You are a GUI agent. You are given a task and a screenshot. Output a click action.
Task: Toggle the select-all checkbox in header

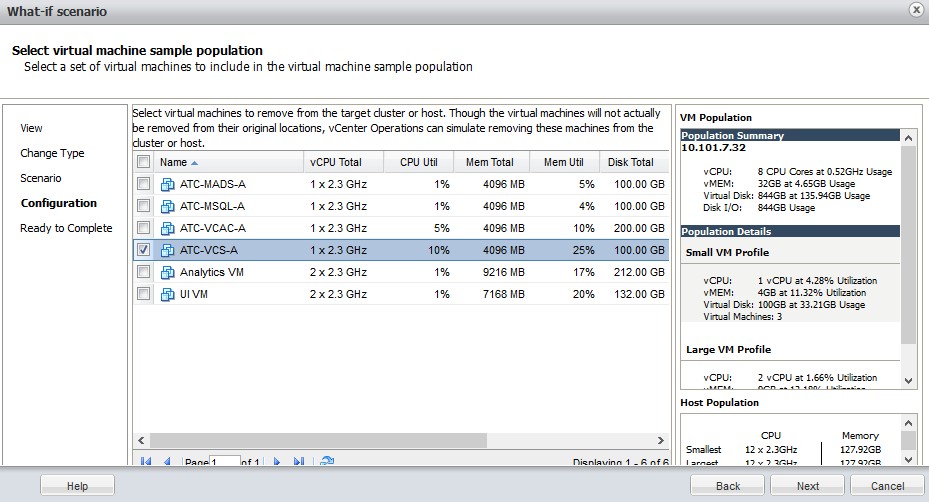144,162
